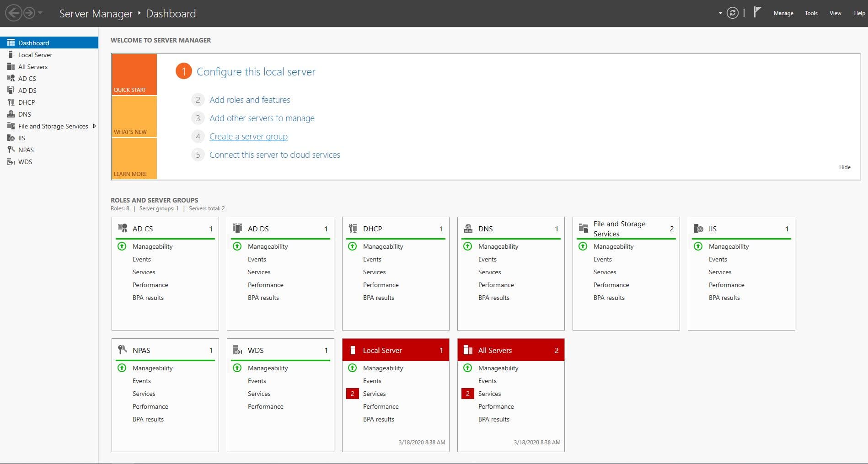The width and height of the screenshot is (868, 464).
Task: Select the LEARN MORE tile
Action: point(134,159)
